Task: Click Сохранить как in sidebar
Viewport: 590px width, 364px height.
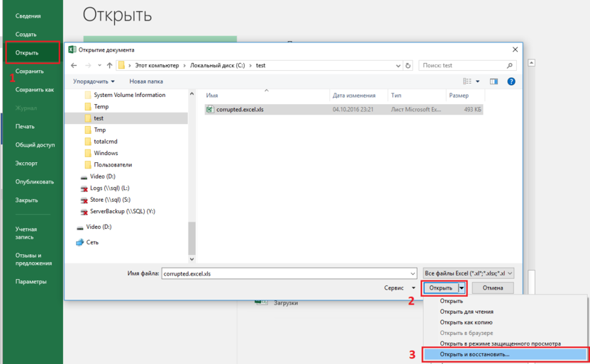Action: coord(35,89)
